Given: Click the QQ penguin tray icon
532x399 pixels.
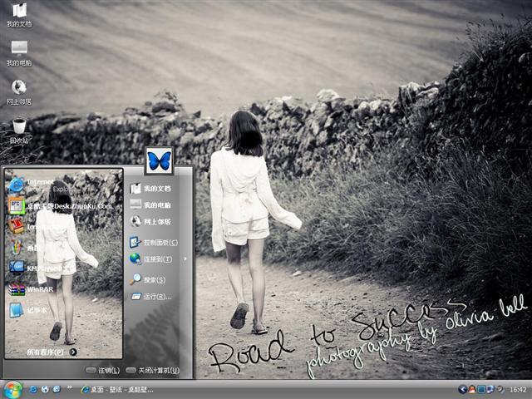Looking at the screenshot, I should pyautogui.click(x=472, y=389).
